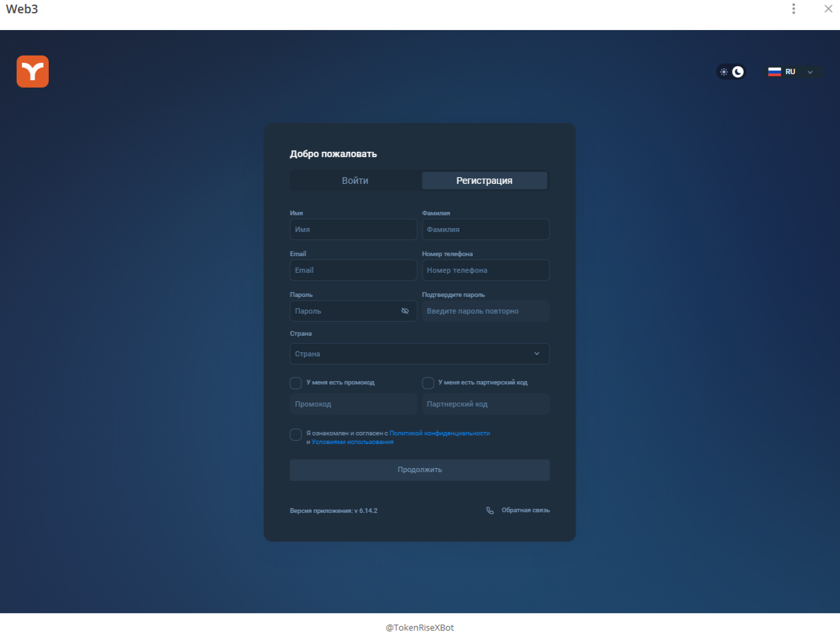Open the Страна country dropdown
840x634 pixels.
(x=419, y=353)
